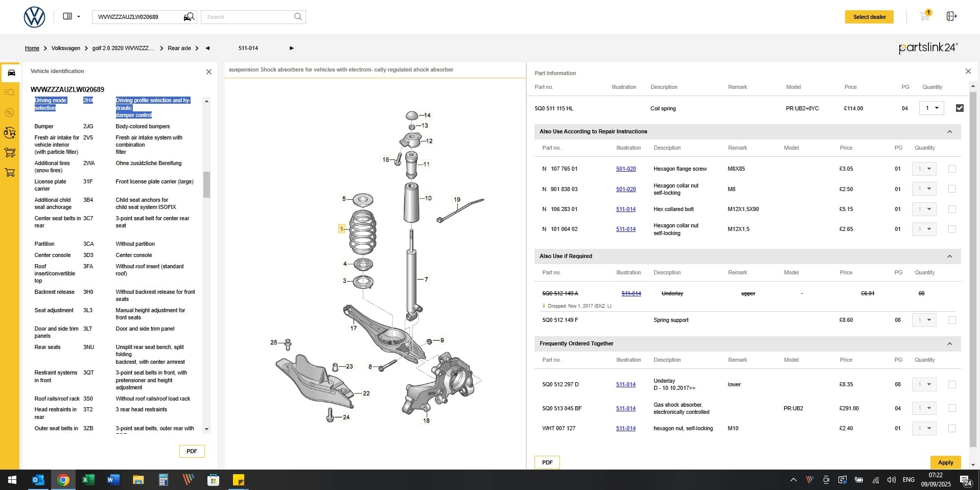Go to previous illustration arrow
980x490 pixels.
click(207, 48)
